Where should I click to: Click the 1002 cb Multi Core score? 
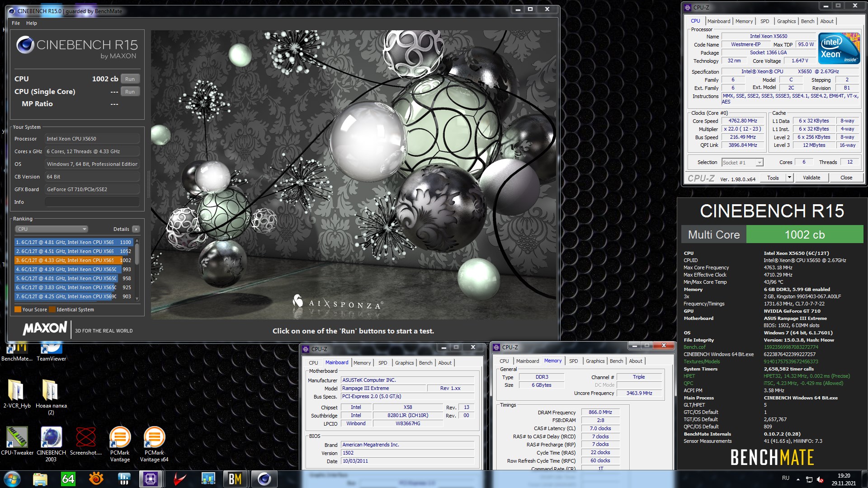pos(805,235)
